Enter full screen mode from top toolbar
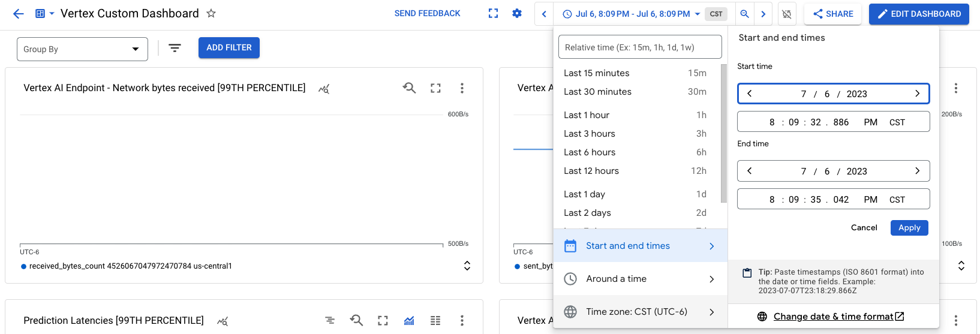Viewport: 980px width, 334px height. click(x=493, y=13)
